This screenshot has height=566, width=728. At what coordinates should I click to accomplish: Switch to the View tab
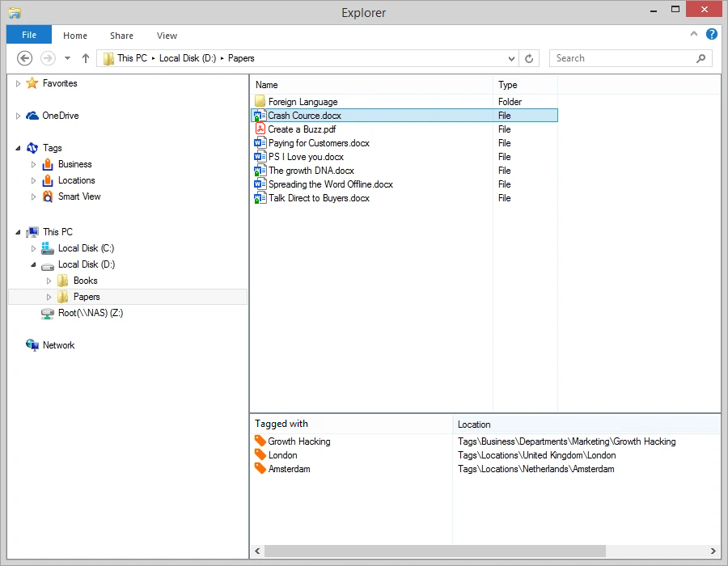point(167,36)
